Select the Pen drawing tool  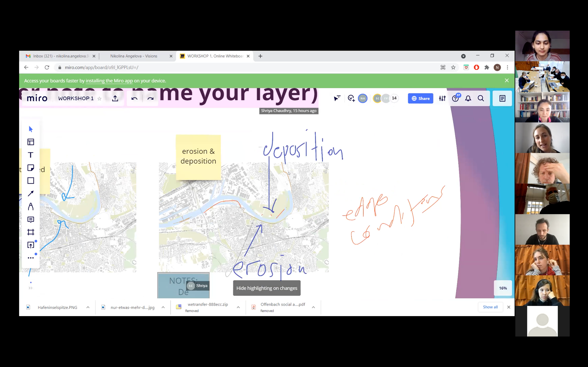click(x=31, y=207)
